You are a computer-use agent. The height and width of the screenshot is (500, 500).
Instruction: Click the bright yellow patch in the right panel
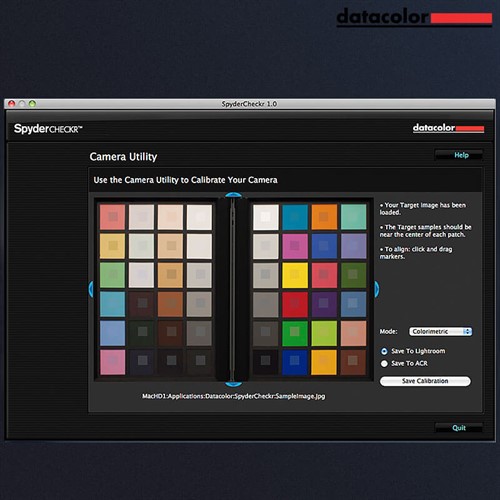tap(295, 275)
